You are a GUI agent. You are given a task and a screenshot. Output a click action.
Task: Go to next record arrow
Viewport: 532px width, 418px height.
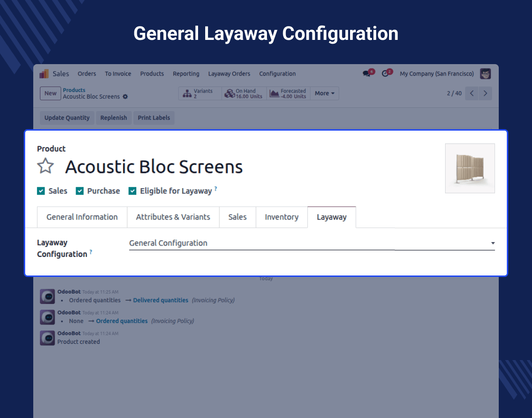[x=485, y=93]
